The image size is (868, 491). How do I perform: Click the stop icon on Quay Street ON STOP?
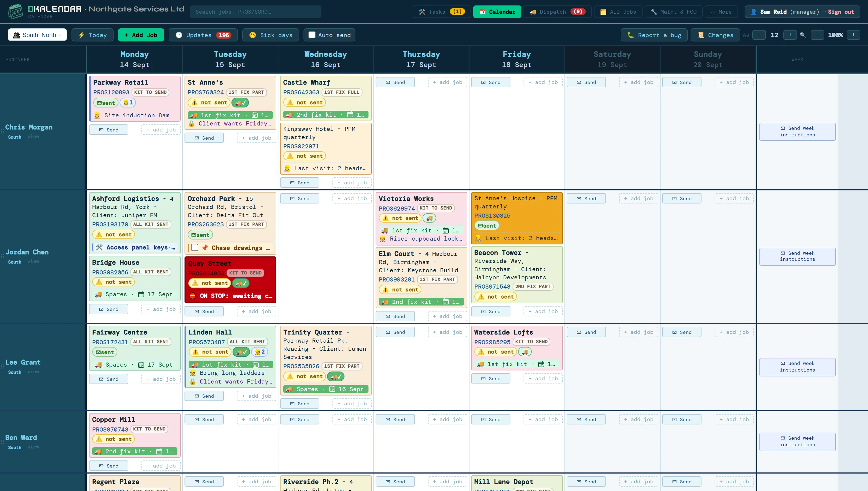pos(193,296)
